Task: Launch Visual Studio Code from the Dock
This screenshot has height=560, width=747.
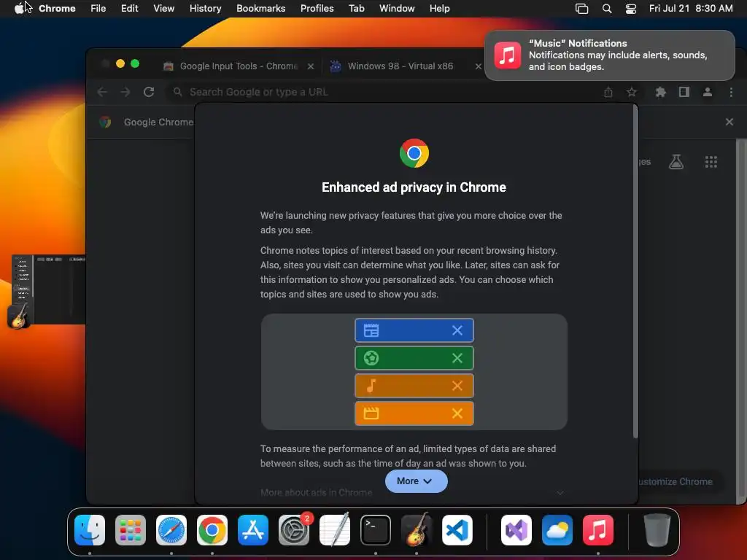Action: (457, 530)
